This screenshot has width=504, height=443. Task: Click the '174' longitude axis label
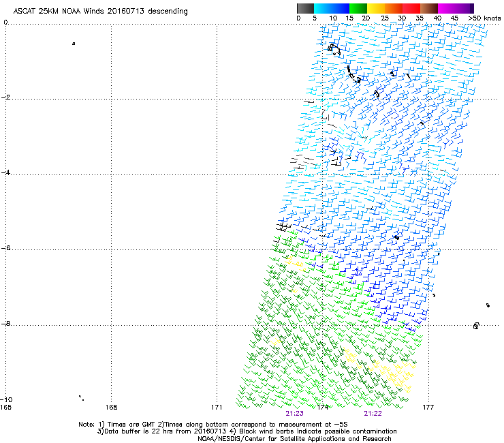pyautogui.click(x=322, y=408)
